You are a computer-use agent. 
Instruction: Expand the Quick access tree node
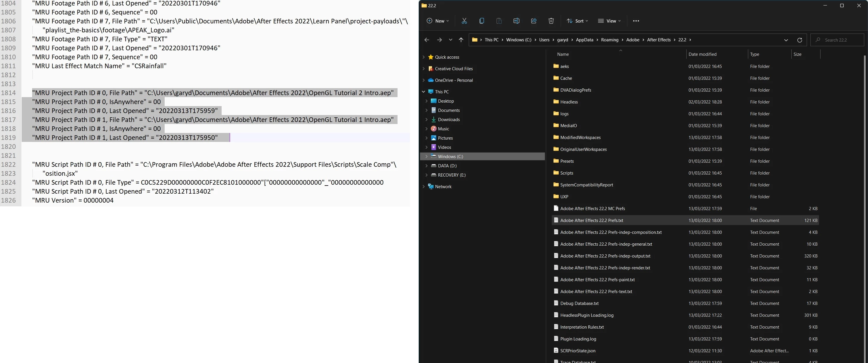[x=424, y=57]
